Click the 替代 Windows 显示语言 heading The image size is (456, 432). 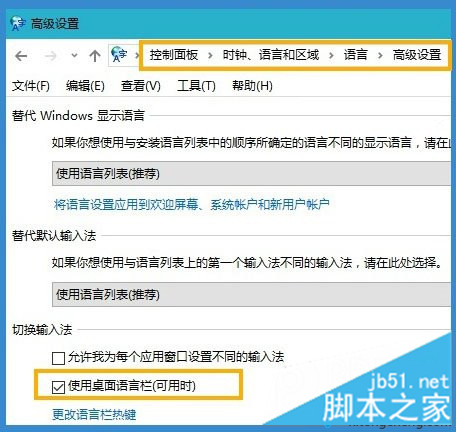[x=78, y=116]
